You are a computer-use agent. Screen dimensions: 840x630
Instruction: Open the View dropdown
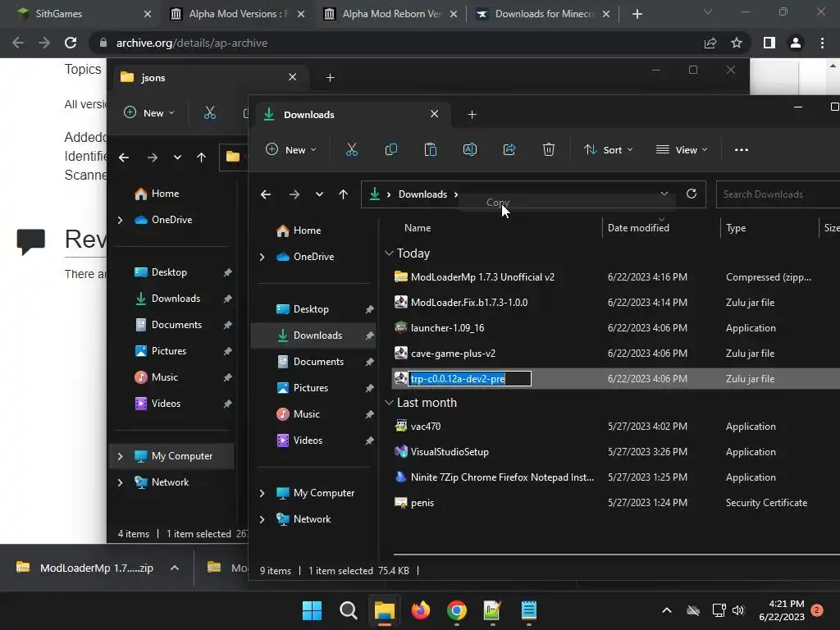click(x=682, y=150)
